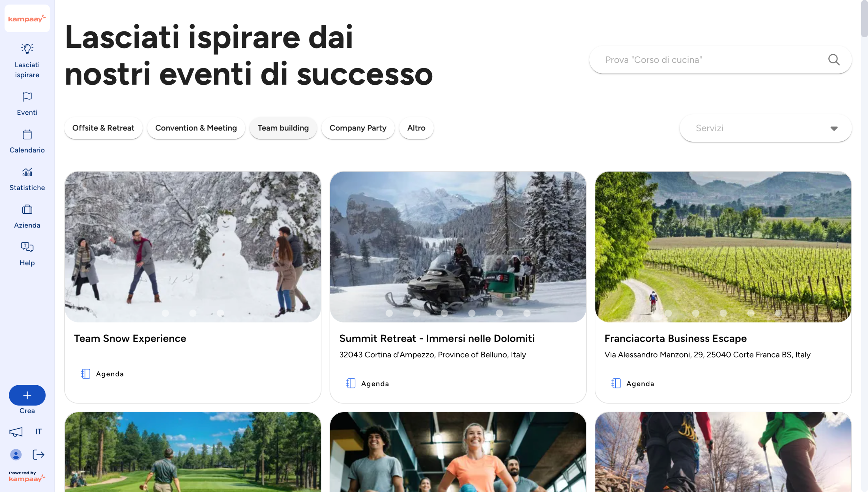Image resolution: width=868 pixels, height=492 pixels.
Task: Switch language via IT selector
Action: pos(38,432)
